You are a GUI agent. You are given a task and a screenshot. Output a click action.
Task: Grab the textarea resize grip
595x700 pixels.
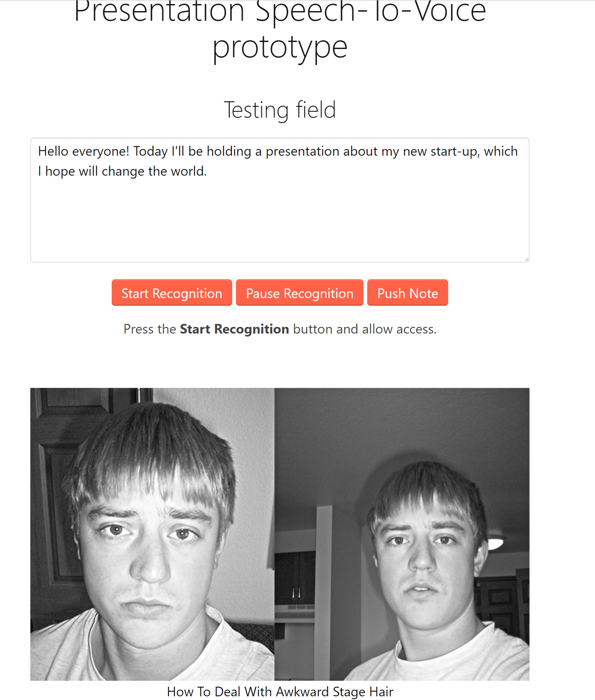coord(526,259)
